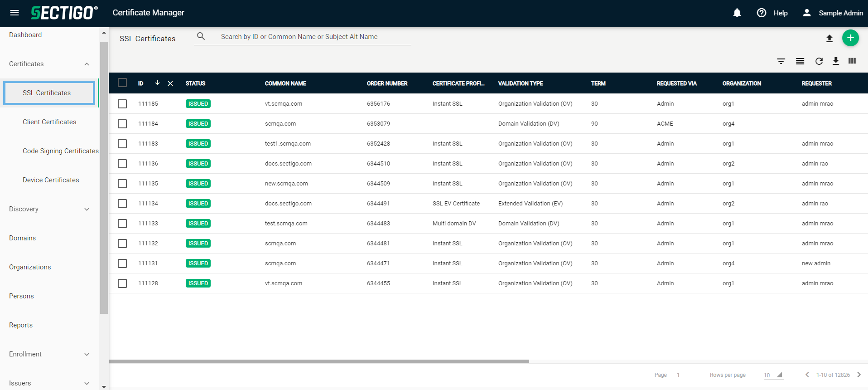This screenshot has width=868, height=390.
Task: Click the upload arrow icon beside the green plus button
Action: 829,39
